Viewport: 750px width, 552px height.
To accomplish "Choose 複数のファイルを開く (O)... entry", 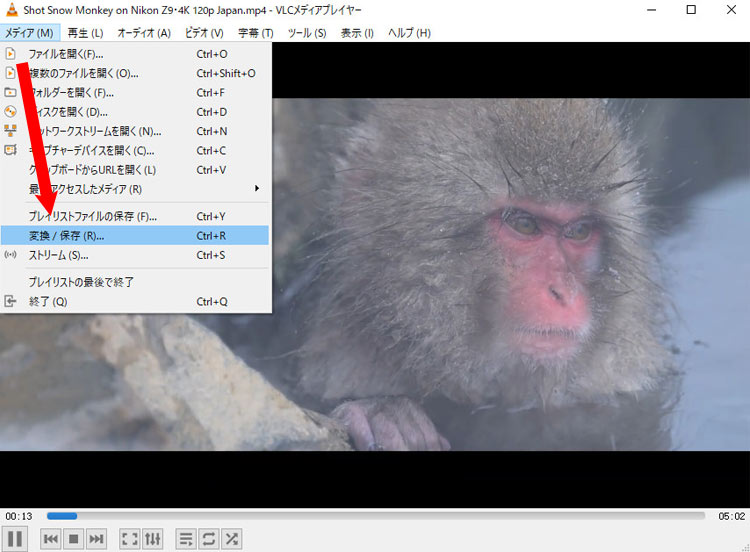I will 135,73.
